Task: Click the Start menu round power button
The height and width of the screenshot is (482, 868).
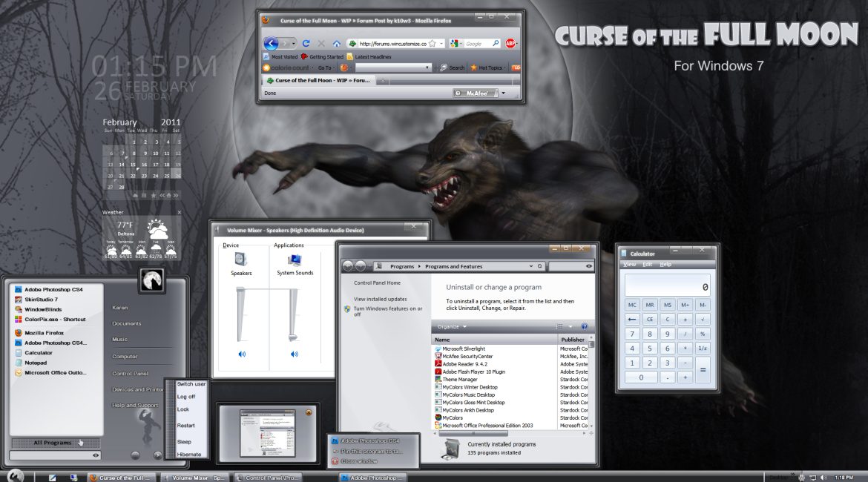Action: point(135,455)
